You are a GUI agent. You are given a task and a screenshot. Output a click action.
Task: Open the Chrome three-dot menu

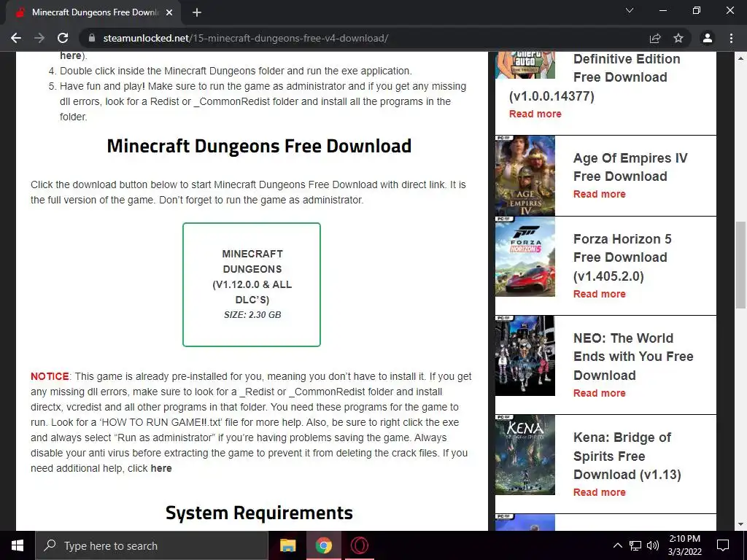[731, 38]
